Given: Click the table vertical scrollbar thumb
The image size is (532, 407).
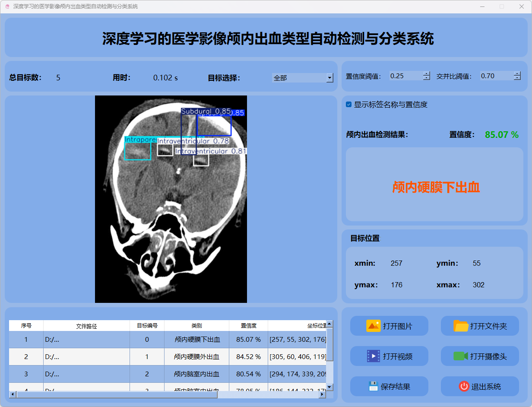Looking at the screenshot, I should click(329, 344).
